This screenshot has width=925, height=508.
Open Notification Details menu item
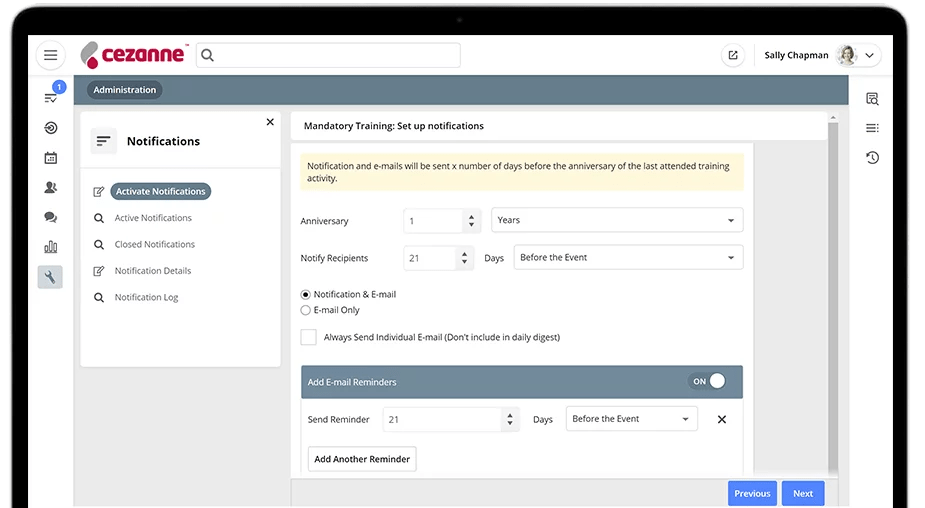(153, 271)
